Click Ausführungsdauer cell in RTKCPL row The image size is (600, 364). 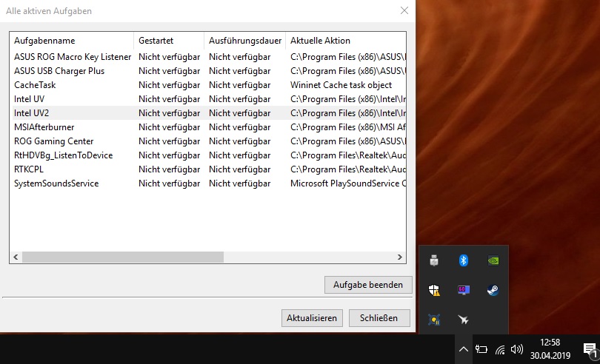(239, 169)
